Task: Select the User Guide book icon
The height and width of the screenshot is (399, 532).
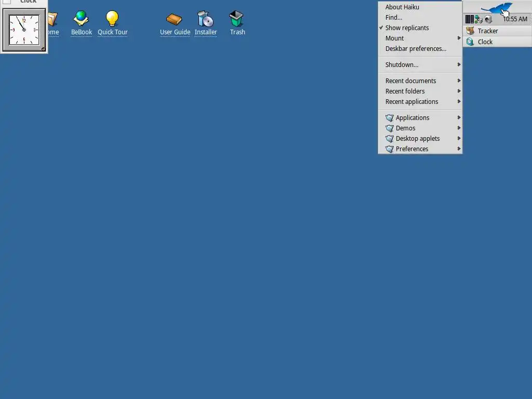Action: pyautogui.click(x=174, y=19)
